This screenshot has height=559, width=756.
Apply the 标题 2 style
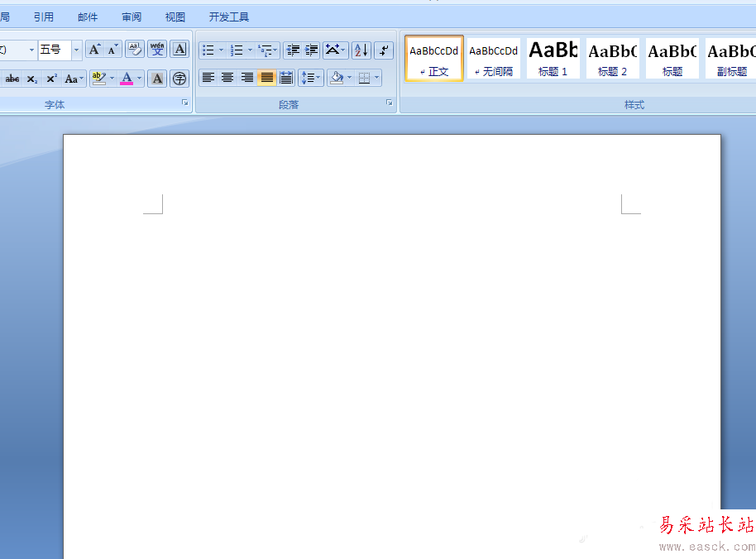tap(612, 59)
